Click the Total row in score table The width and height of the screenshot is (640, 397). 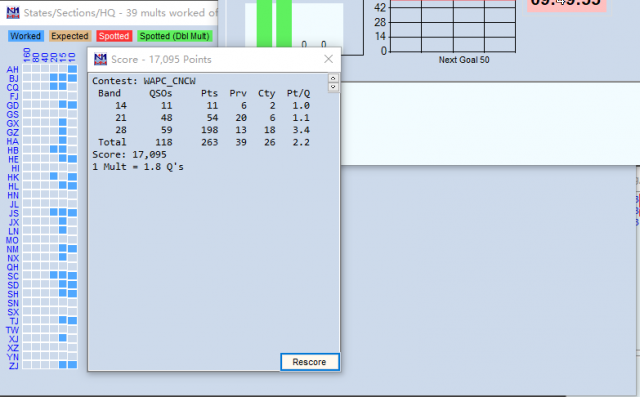click(204, 142)
